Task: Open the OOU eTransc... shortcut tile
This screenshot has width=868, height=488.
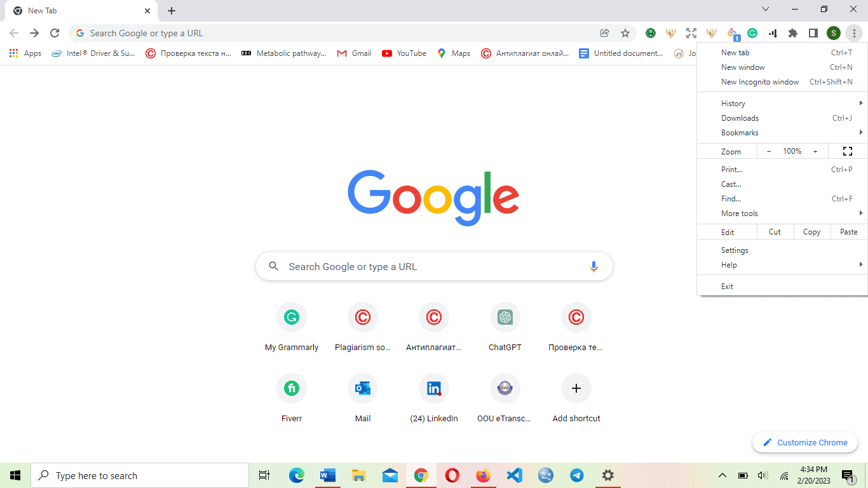Action: (x=505, y=399)
